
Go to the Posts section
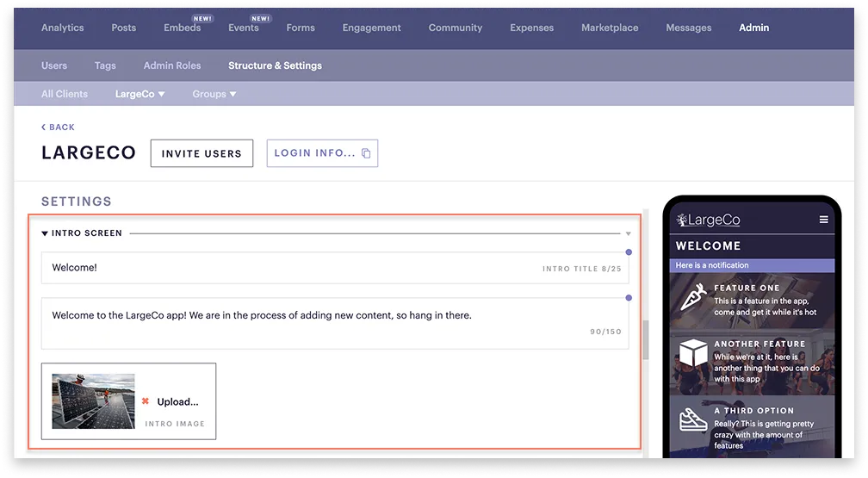point(123,28)
